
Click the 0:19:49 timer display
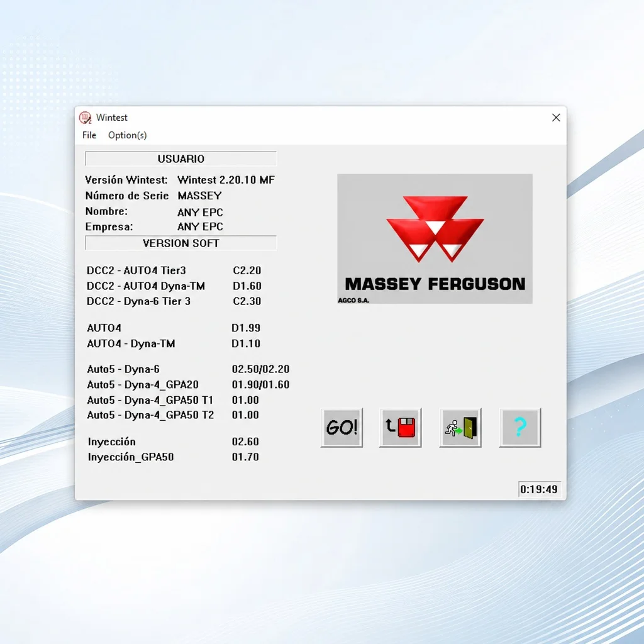click(539, 489)
